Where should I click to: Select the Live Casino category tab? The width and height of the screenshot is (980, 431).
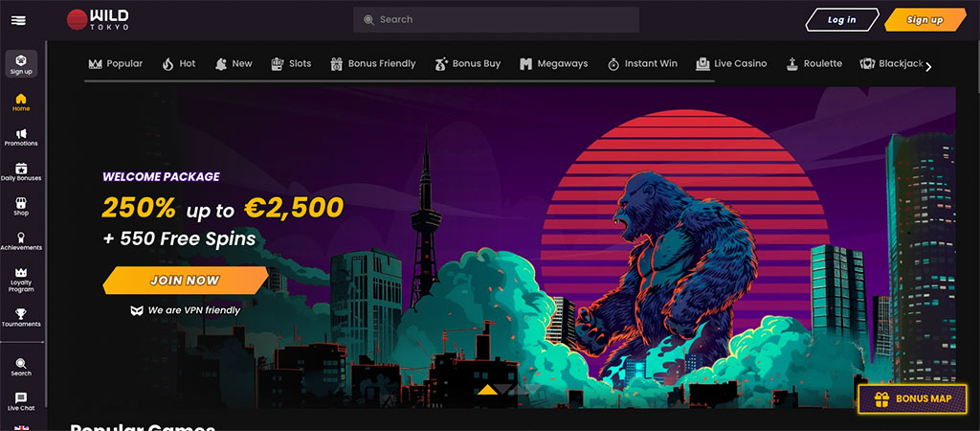(731, 64)
